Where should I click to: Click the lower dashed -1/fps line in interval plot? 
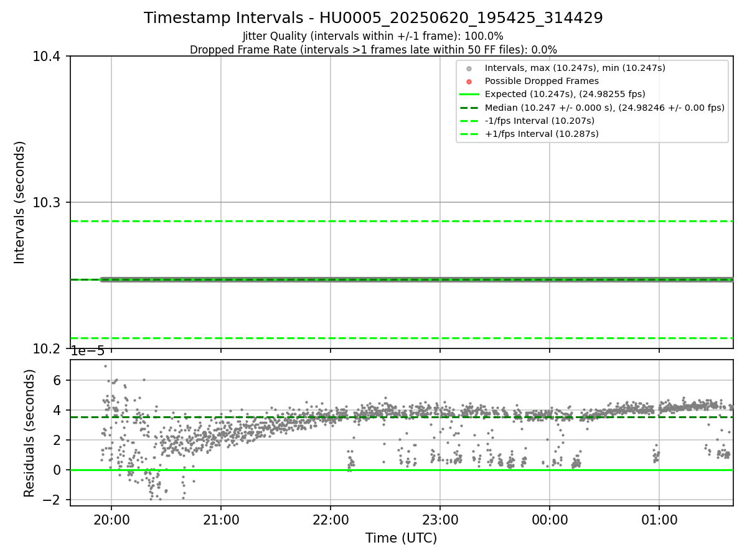[x=402, y=338]
